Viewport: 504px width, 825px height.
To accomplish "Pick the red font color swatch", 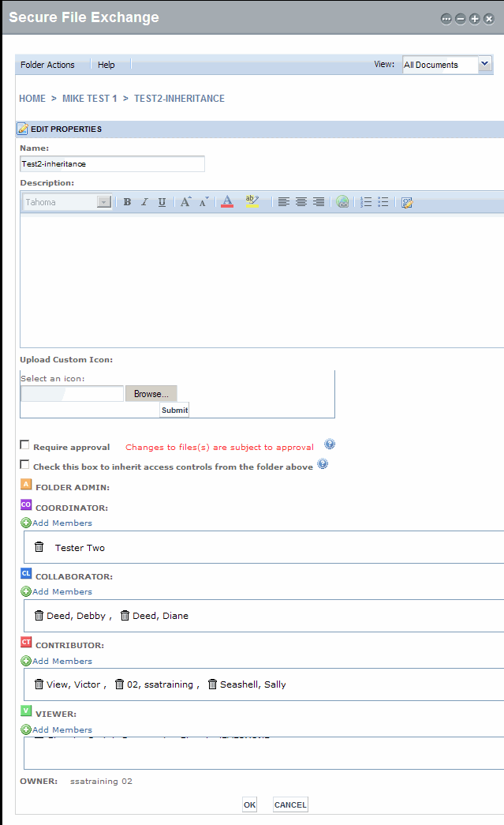I will click(227, 202).
